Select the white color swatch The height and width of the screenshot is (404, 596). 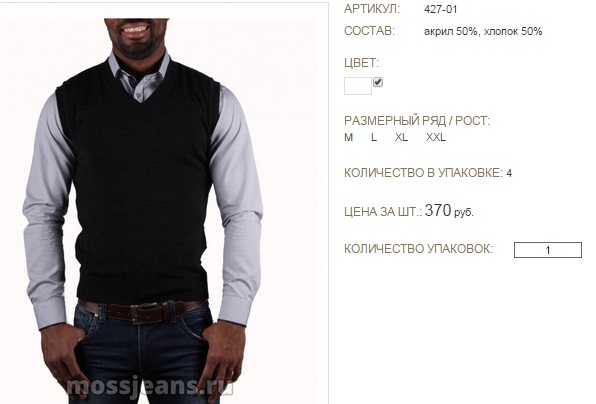[x=358, y=86]
